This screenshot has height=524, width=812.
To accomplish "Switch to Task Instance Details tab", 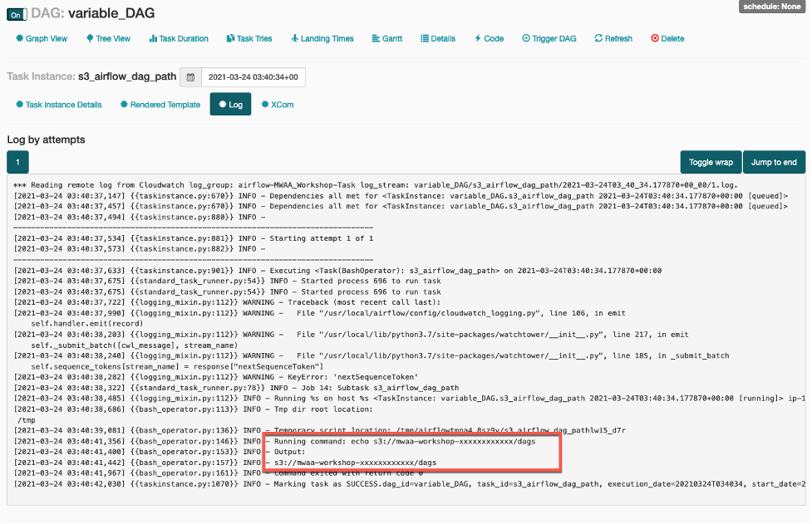I will (x=58, y=105).
